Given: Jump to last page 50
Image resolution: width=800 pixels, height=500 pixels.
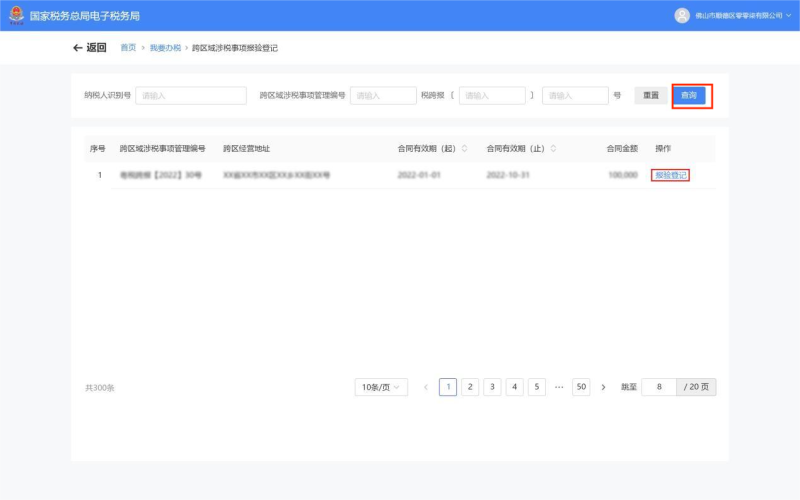Looking at the screenshot, I should coord(581,387).
